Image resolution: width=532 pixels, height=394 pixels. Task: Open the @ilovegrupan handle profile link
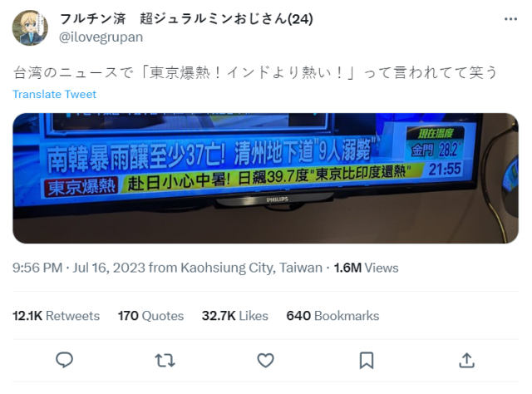[101, 37]
